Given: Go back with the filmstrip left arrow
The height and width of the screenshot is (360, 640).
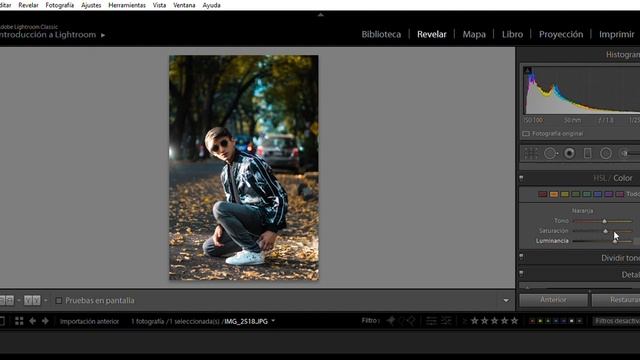Looking at the screenshot, I should pos(32,321).
